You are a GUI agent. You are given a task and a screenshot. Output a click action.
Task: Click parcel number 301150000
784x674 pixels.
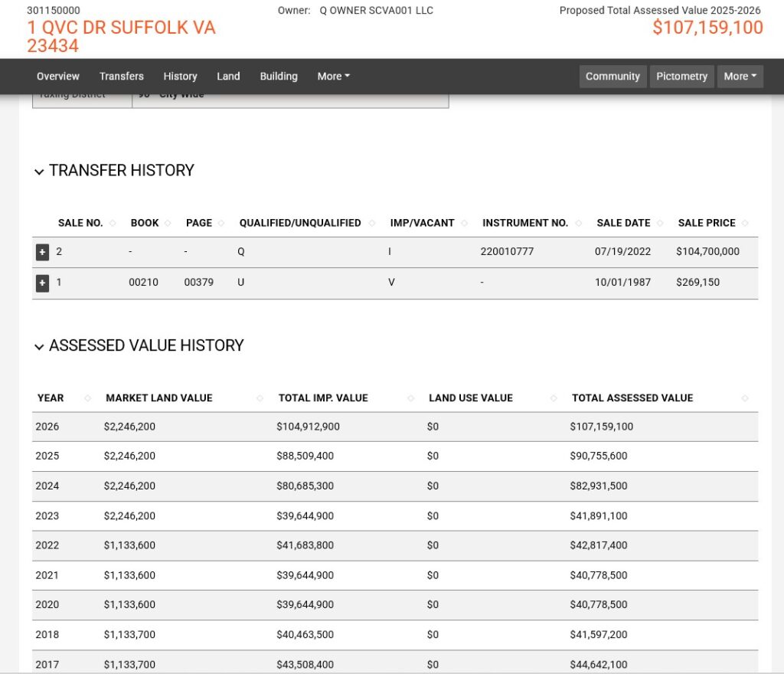(x=54, y=11)
